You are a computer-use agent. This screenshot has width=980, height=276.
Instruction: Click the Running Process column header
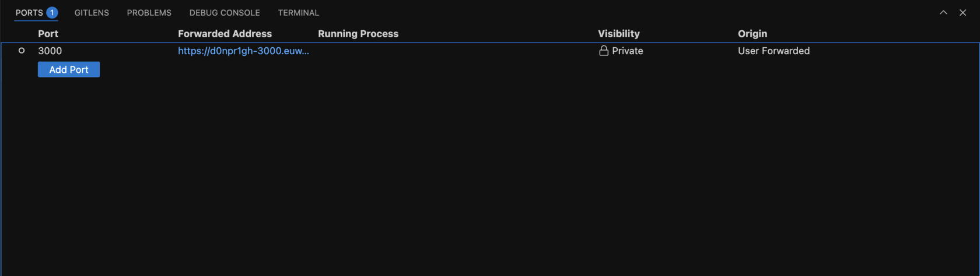[x=358, y=34]
